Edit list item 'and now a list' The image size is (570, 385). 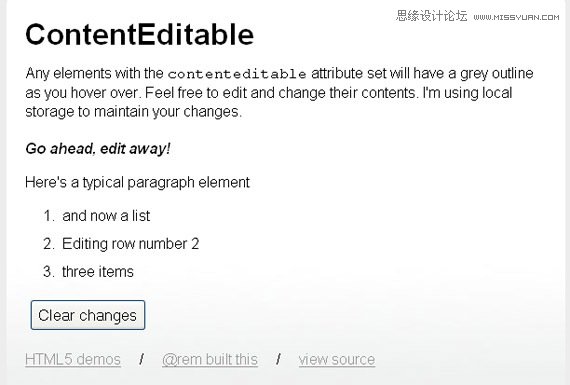[x=106, y=216]
